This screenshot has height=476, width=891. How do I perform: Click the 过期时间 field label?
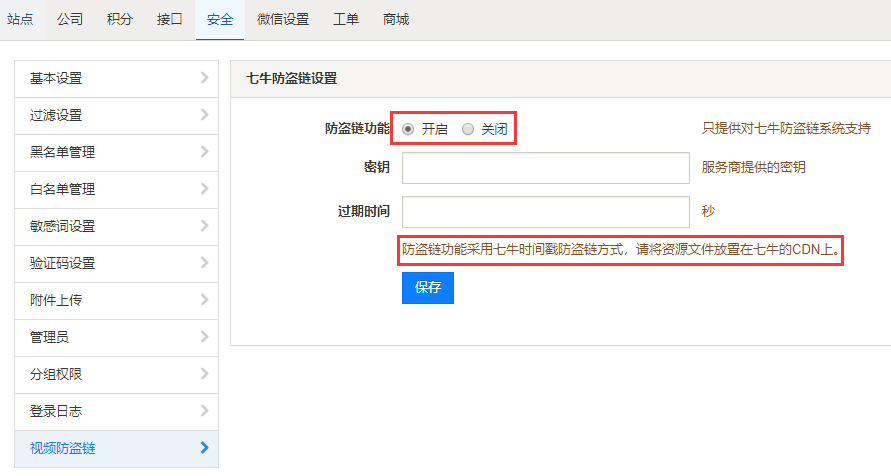(x=364, y=211)
